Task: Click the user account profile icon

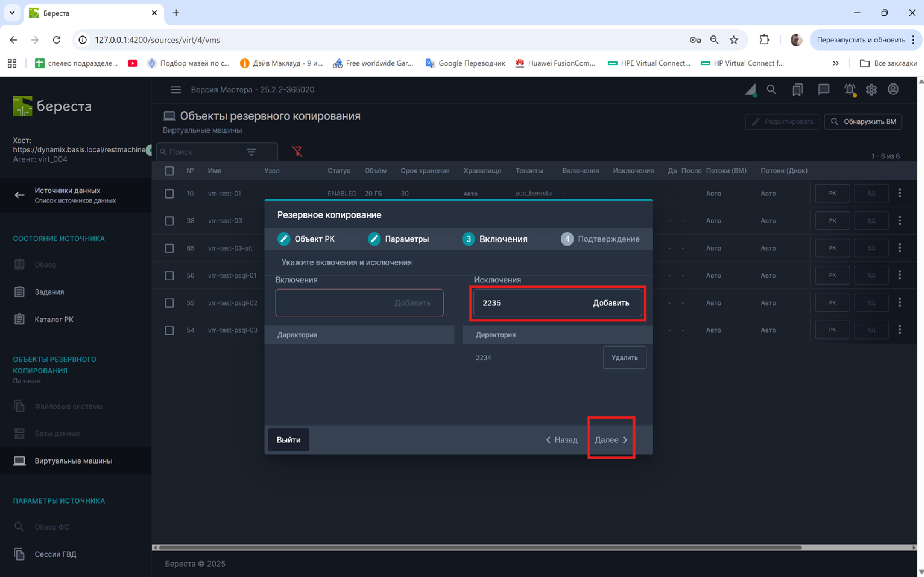Action: pyautogui.click(x=893, y=90)
